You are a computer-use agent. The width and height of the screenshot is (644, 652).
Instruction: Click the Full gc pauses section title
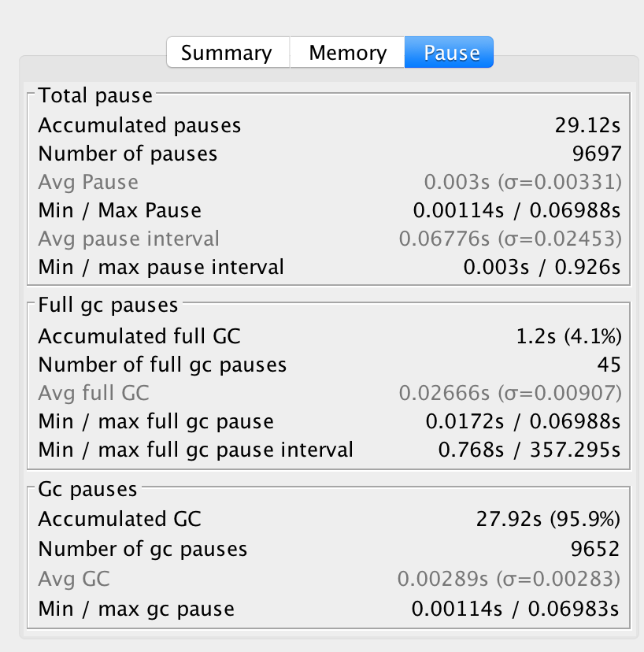(108, 304)
